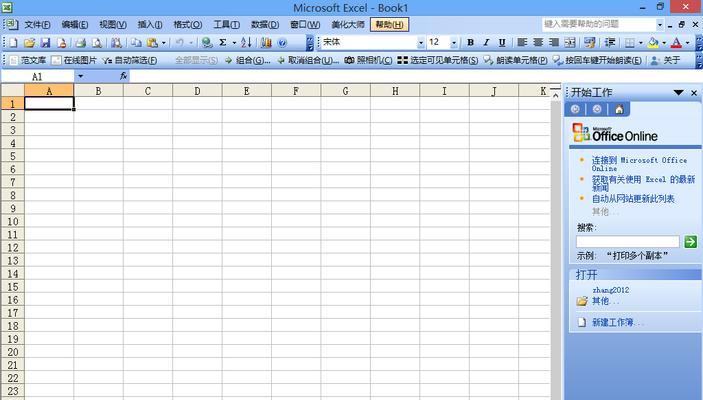The width and height of the screenshot is (703, 400).
Task: Click the Copy icon in the toolbar
Action: point(136,43)
